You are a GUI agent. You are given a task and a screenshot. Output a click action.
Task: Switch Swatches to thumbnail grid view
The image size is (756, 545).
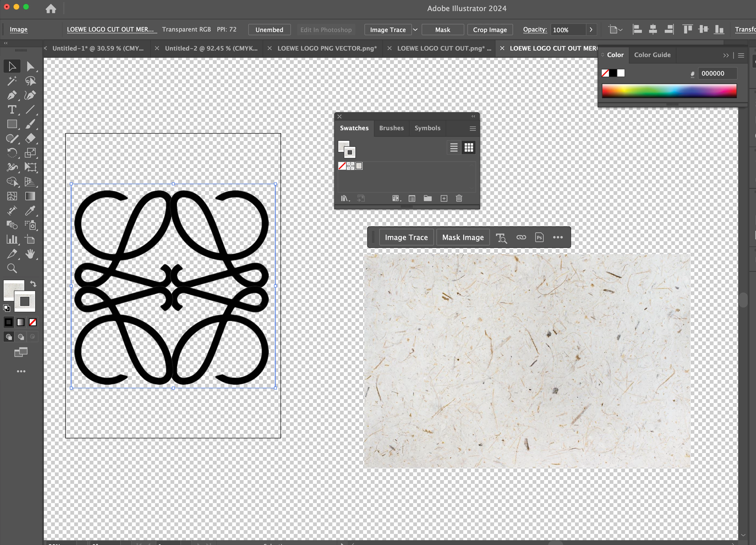coord(469,147)
